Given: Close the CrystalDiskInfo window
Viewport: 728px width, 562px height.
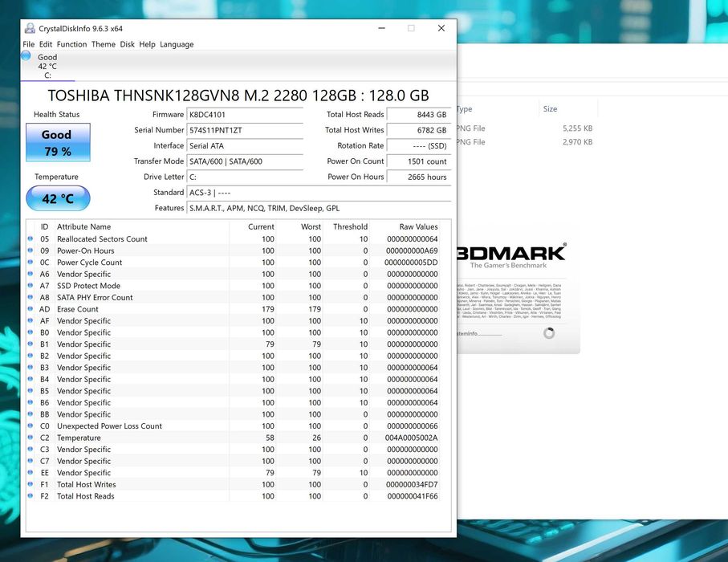Looking at the screenshot, I should [441, 28].
